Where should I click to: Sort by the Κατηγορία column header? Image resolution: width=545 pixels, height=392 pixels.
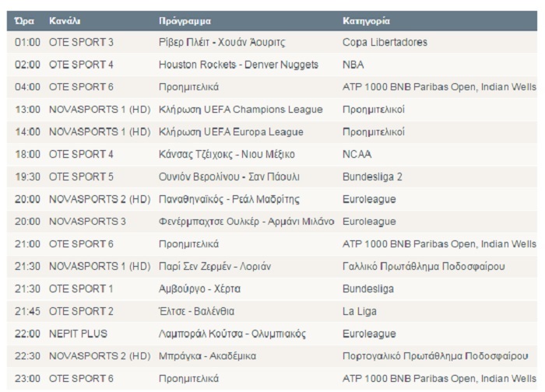[x=366, y=21]
